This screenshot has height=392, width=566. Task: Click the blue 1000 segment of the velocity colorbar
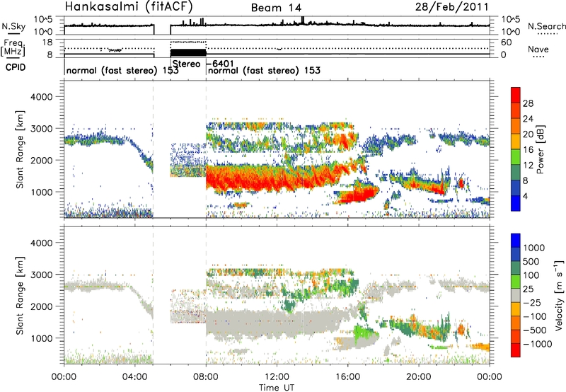(516, 241)
